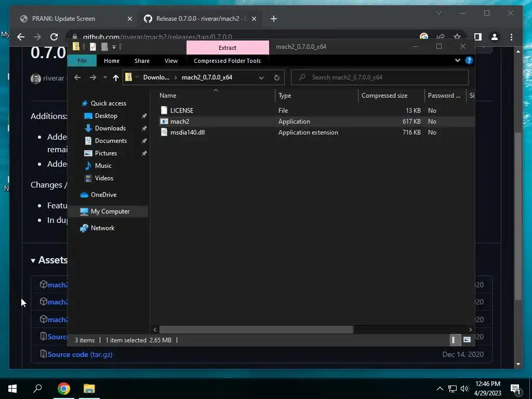
Task: Open the File menu in Explorer
Action: 82,61
